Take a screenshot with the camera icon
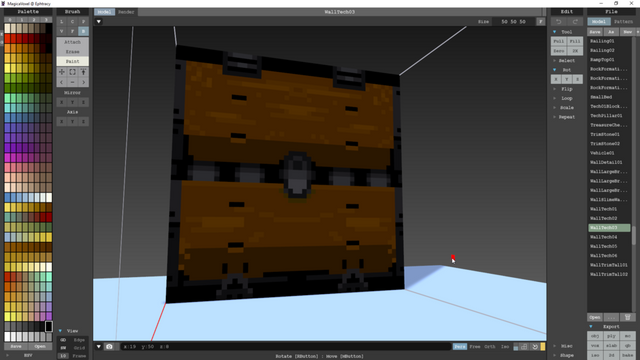The height and width of the screenshot is (360, 640). [109, 347]
